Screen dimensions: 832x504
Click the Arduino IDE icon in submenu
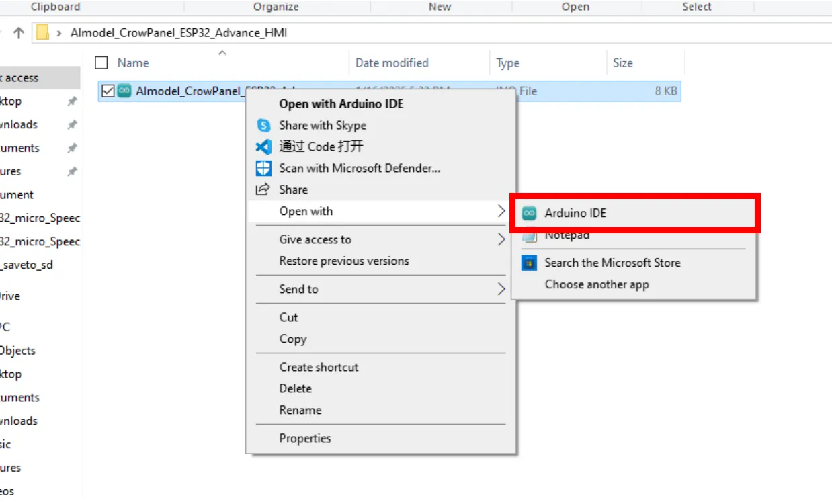tap(530, 214)
